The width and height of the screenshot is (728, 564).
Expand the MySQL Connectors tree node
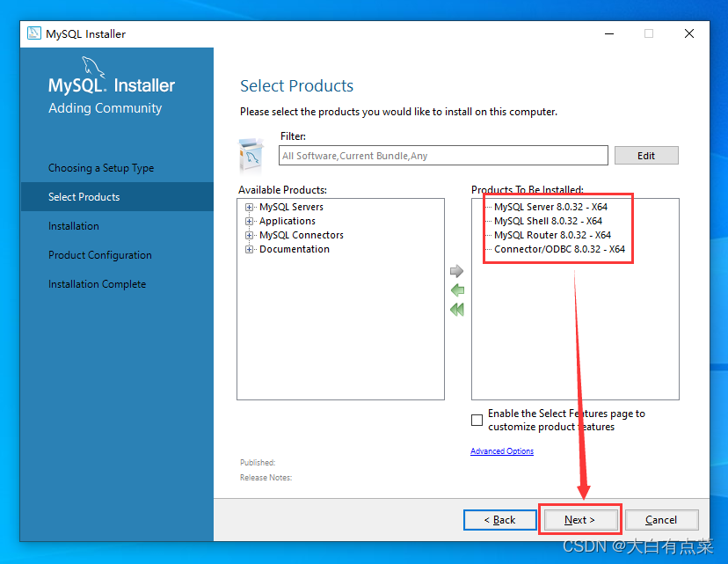(250, 235)
